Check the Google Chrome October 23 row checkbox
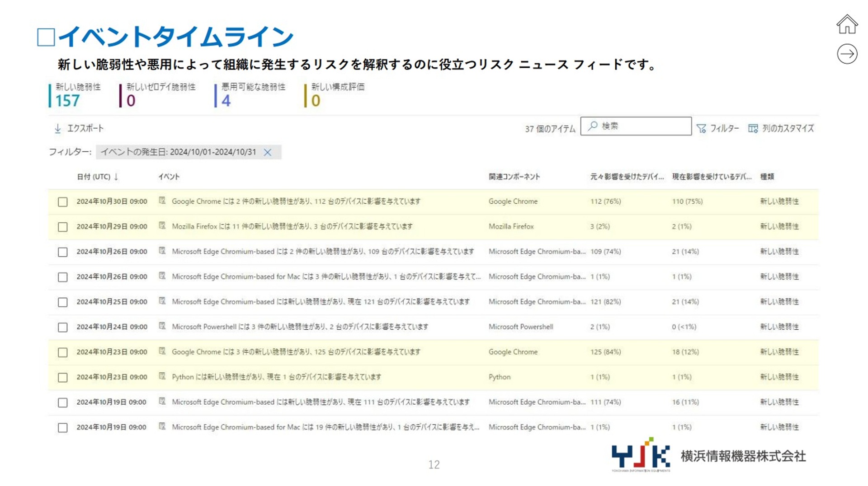 coord(63,352)
